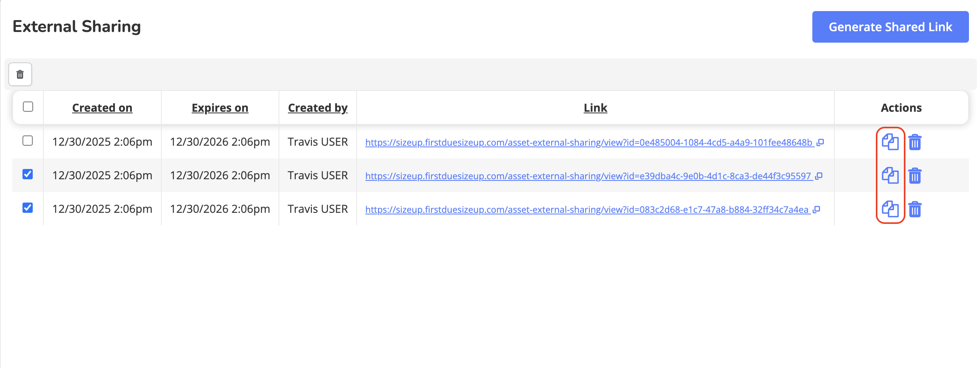This screenshot has width=980, height=368.
Task: Toggle the select-all checkbox in table header
Action: (x=28, y=107)
